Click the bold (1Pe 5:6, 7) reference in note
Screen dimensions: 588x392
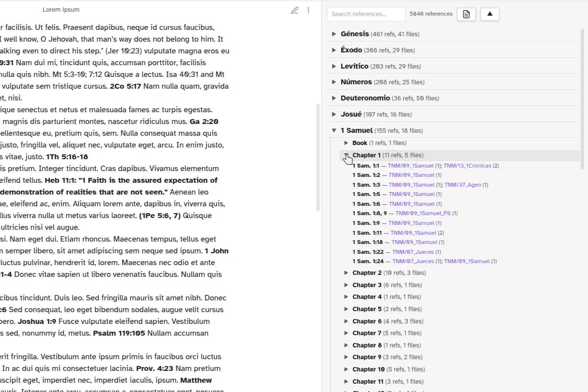(160, 216)
